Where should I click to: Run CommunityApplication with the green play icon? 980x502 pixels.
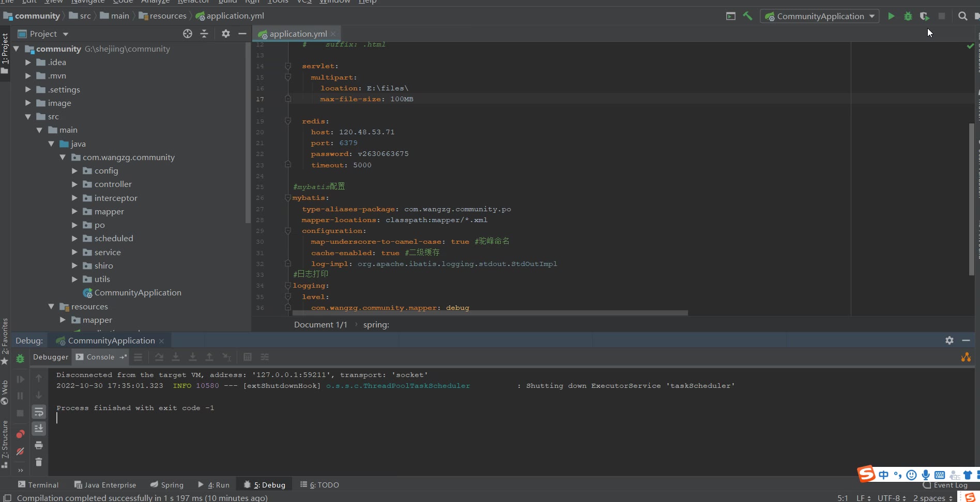[891, 17]
